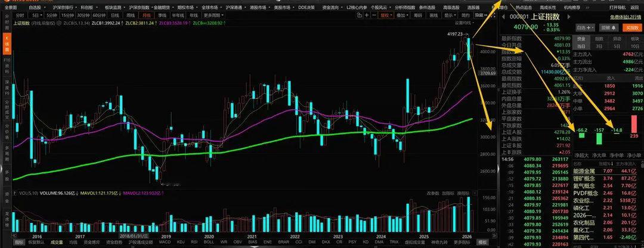Open the 复权 adjustment dropdown
The width and height of the screenshot is (644, 248).
click(386, 15)
